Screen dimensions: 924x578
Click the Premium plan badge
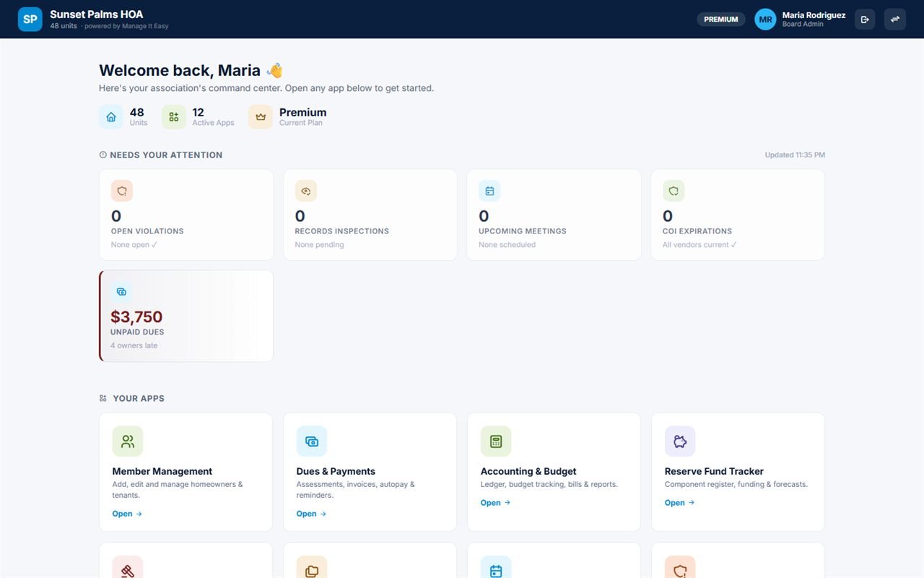point(721,20)
